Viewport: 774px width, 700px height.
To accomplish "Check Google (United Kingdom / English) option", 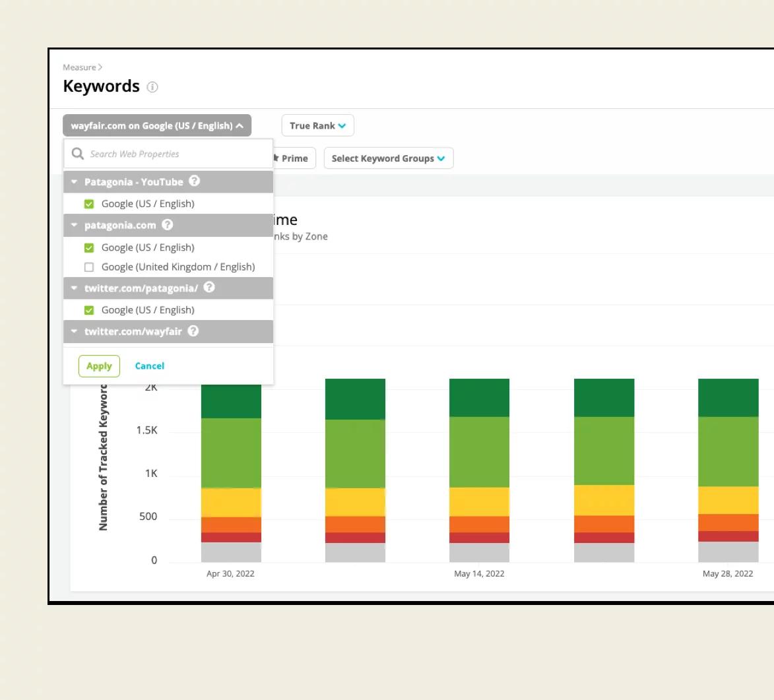I will click(x=89, y=267).
